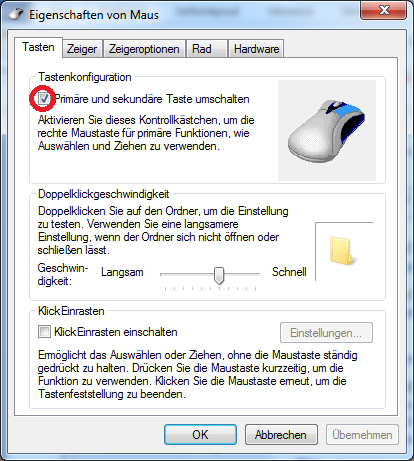Switch to the Zeiger tab
Image resolution: width=414 pixels, height=461 pixels.
82,49
